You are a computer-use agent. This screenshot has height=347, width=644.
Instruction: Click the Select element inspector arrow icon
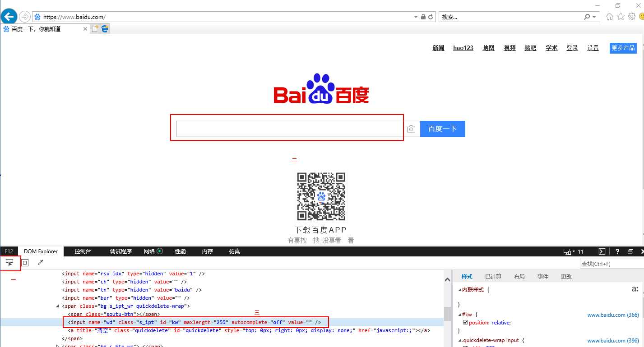click(9, 263)
